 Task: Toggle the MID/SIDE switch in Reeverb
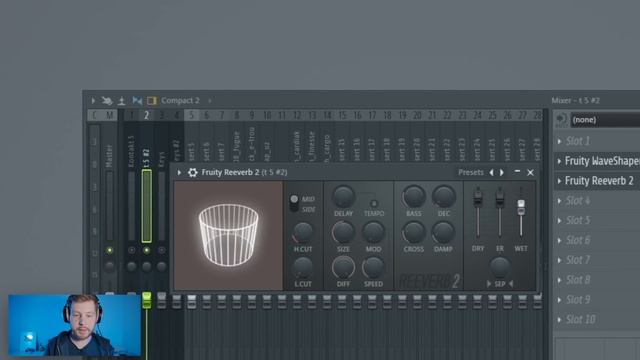[294, 203]
